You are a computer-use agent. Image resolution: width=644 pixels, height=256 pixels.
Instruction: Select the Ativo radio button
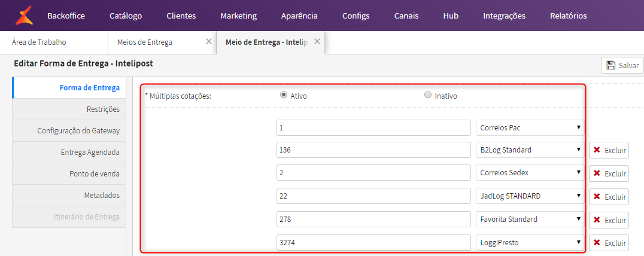[283, 95]
